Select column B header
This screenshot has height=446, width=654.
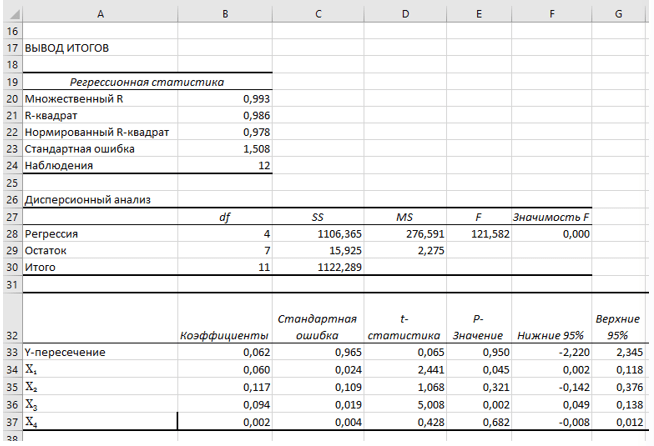coord(225,14)
